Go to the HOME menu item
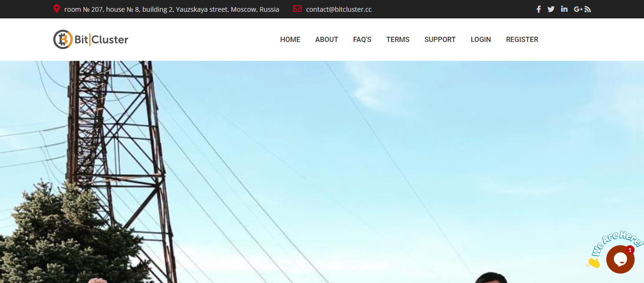 [x=290, y=40]
